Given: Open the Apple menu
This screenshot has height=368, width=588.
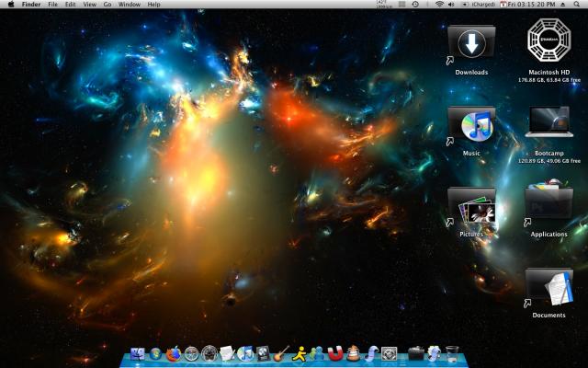Looking at the screenshot, I should [10, 5].
